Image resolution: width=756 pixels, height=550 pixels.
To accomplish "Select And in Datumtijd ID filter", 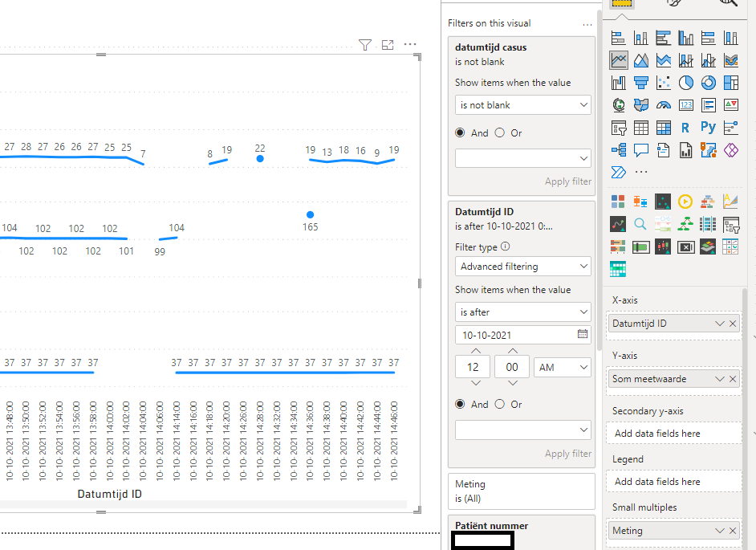I will point(460,405).
